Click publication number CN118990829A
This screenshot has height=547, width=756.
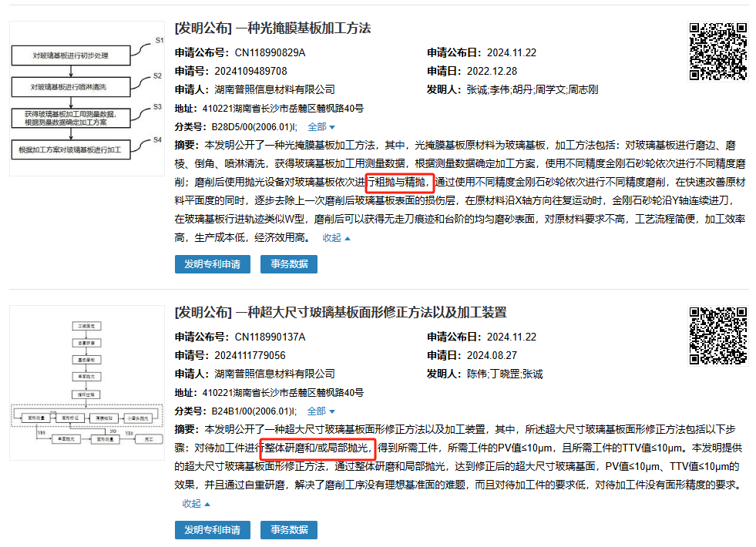tap(270, 53)
